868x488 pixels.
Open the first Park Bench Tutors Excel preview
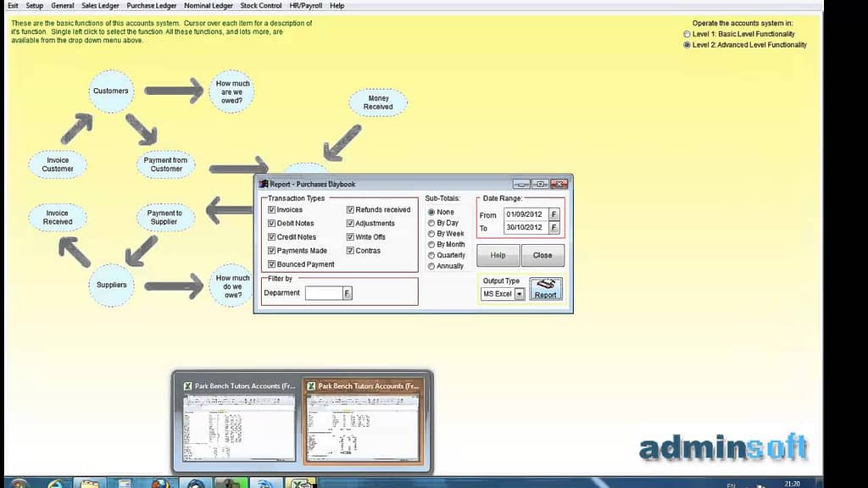tap(239, 421)
